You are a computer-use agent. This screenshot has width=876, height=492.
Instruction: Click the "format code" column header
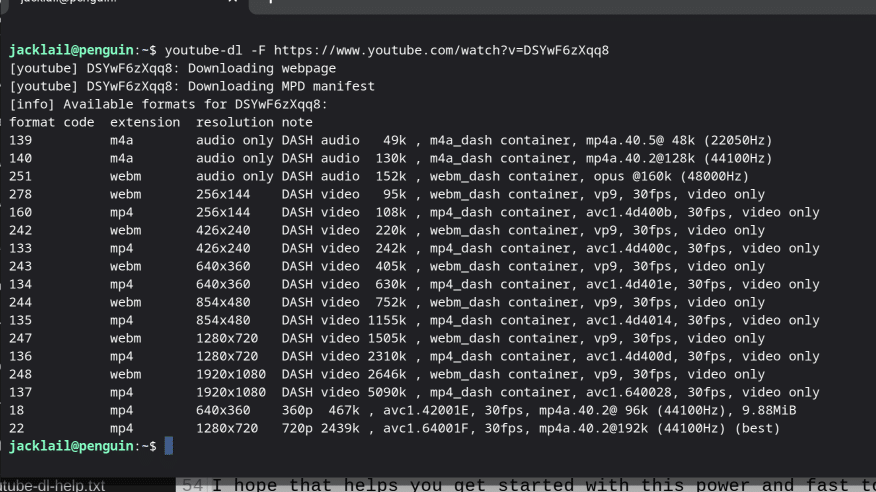(51, 122)
